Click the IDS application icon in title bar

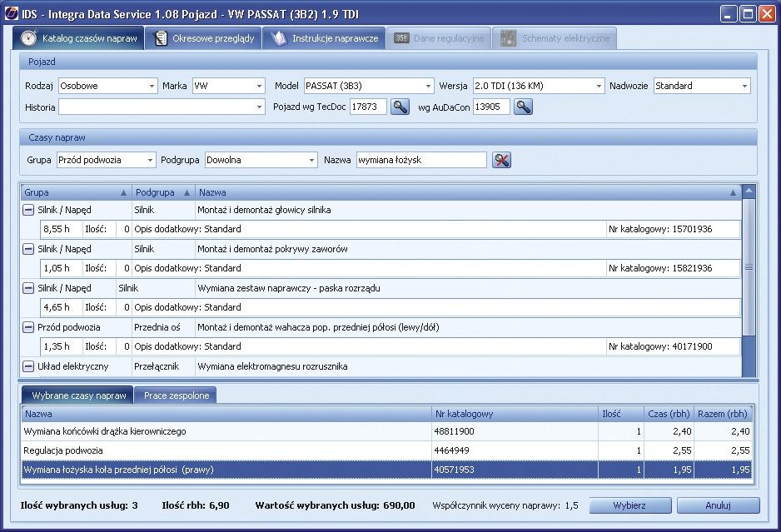(11, 13)
